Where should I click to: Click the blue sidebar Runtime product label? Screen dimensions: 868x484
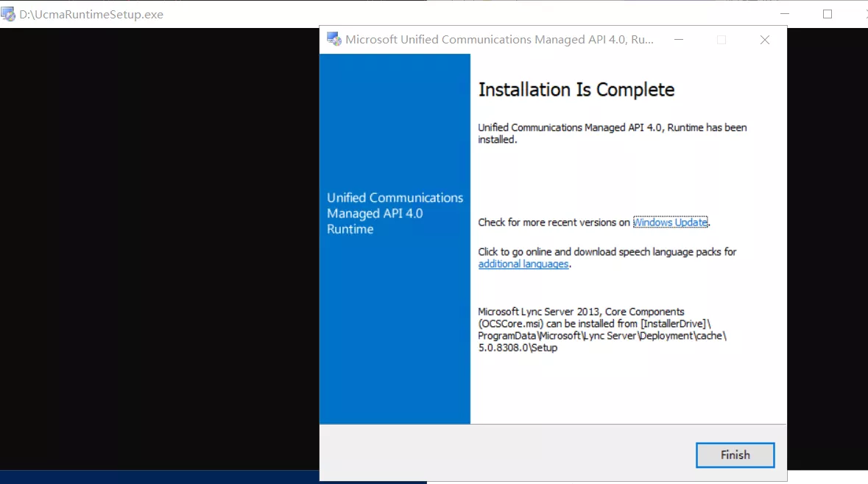point(395,214)
